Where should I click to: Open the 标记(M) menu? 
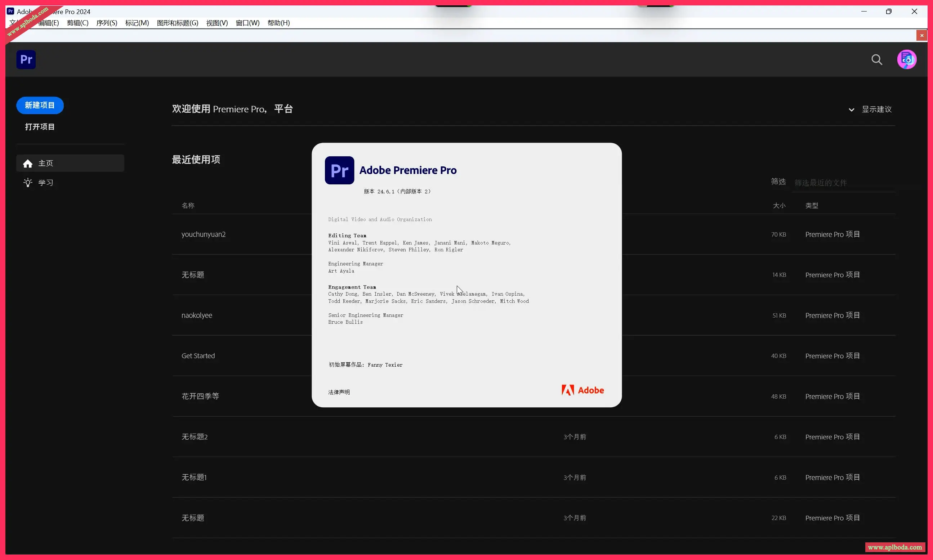[x=137, y=23]
